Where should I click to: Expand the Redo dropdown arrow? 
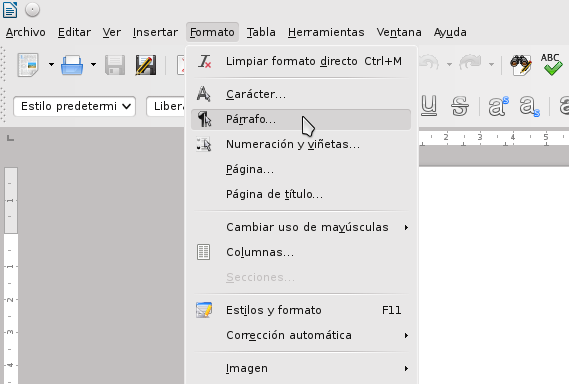coord(491,65)
